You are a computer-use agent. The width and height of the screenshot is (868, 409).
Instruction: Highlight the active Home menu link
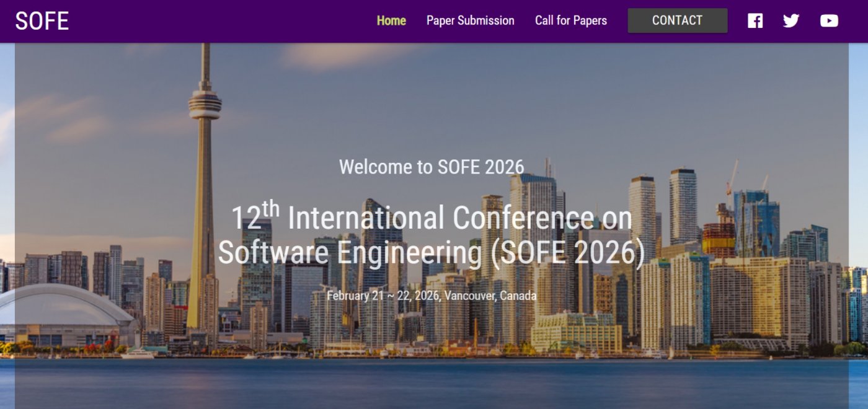coord(391,20)
